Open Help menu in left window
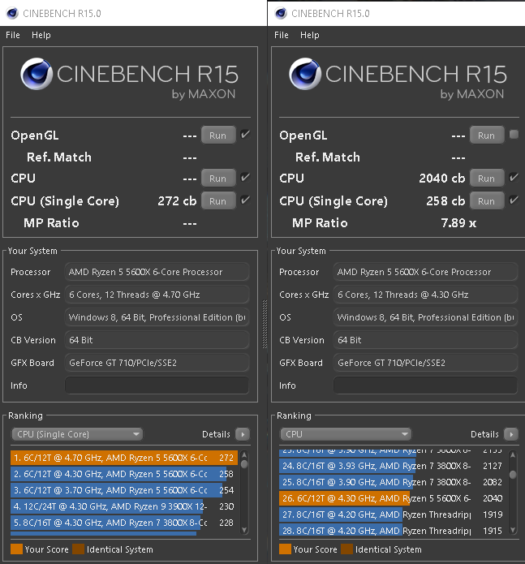Image resolution: width=525 pixels, height=564 pixels. (41, 35)
